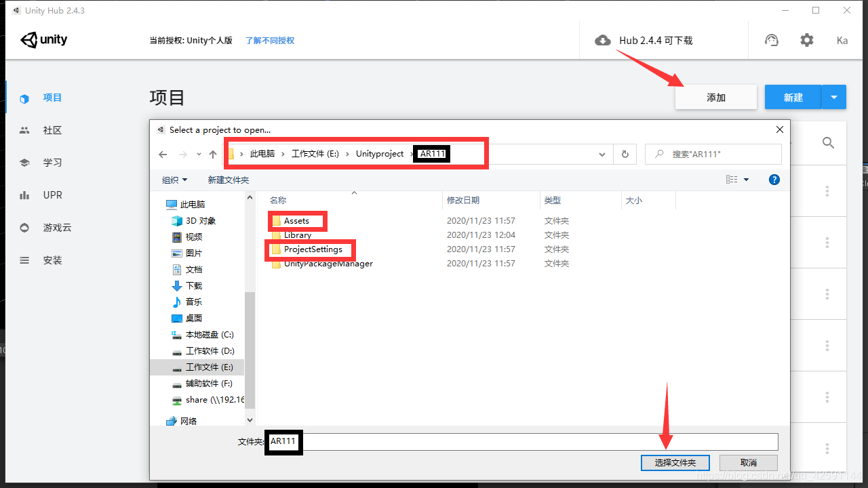
Task: Click the Unity logo
Action: click(x=44, y=39)
